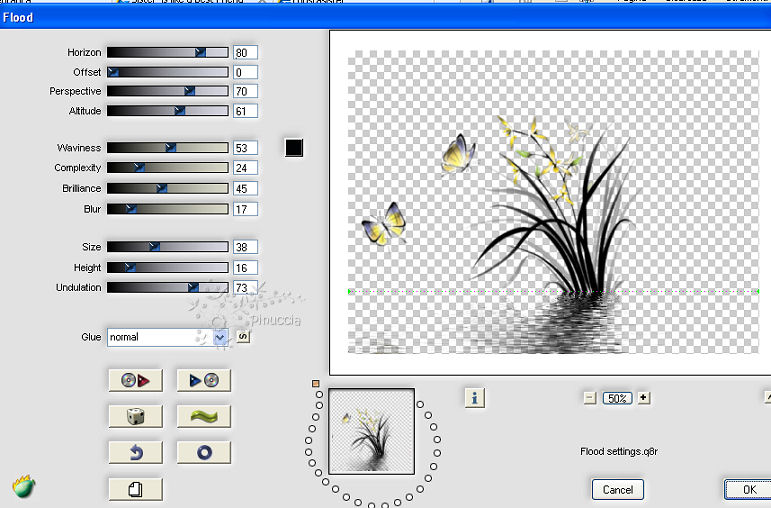771x508 pixels.
Task: Click the OK button
Action: (x=749, y=489)
